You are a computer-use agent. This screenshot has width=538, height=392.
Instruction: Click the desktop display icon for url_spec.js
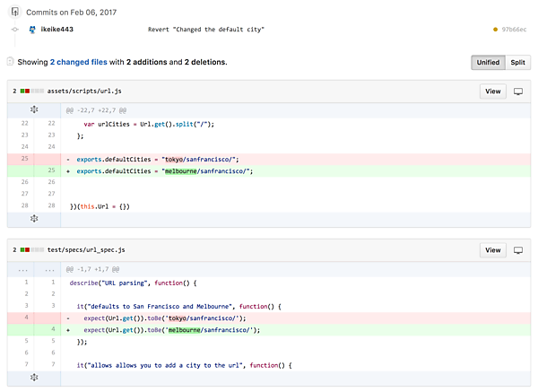[x=517, y=250]
